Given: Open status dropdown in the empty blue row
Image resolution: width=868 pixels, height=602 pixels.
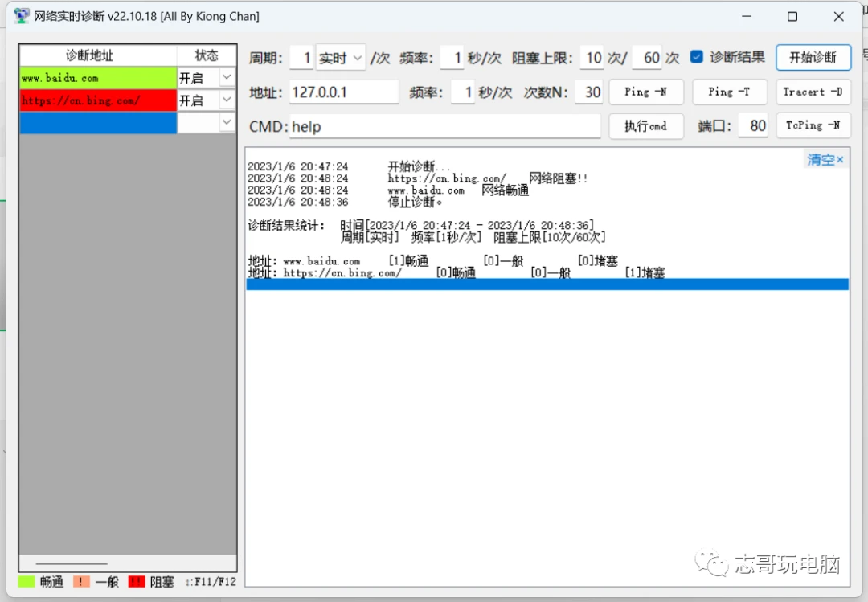Looking at the screenshot, I should pyautogui.click(x=227, y=122).
